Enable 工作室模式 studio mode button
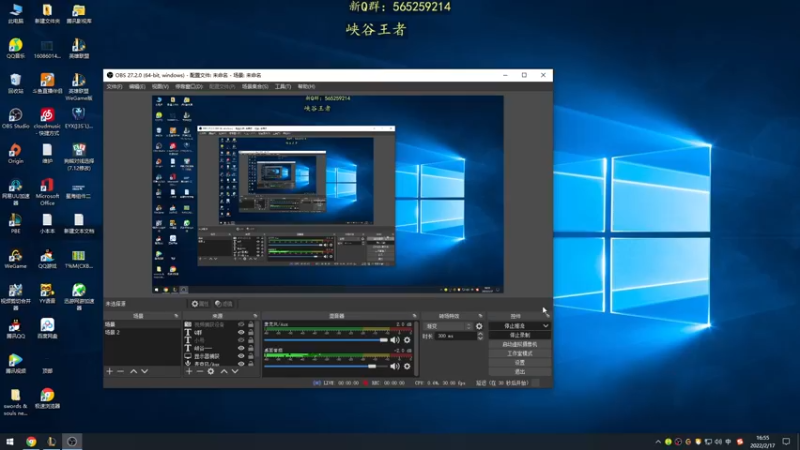The image size is (800, 450). (520, 354)
